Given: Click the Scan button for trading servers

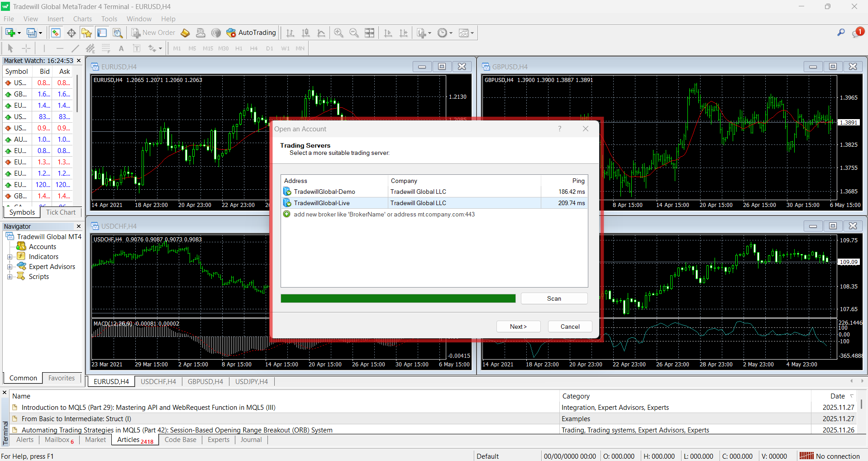Looking at the screenshot, I should [554, 298].
